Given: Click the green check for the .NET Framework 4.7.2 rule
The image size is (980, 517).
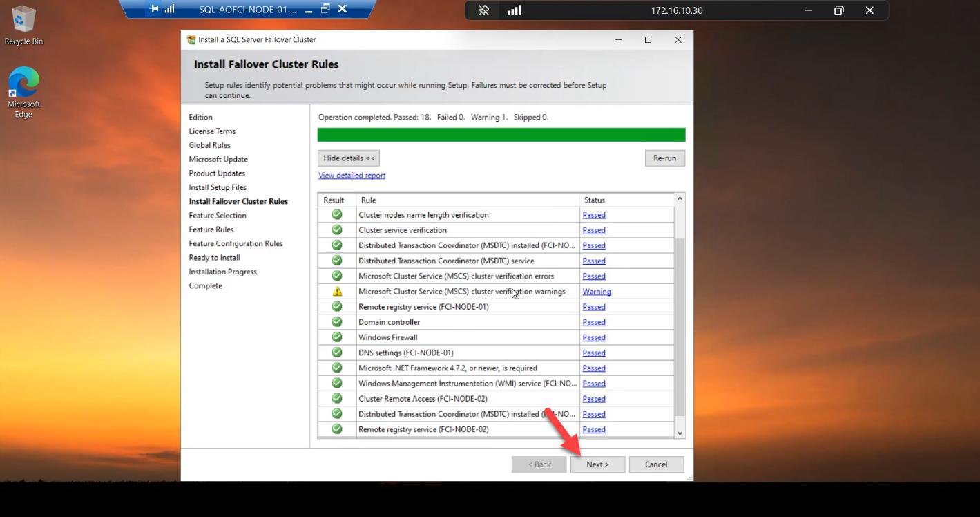Looking at the screenshot, I should coord(337,368).
